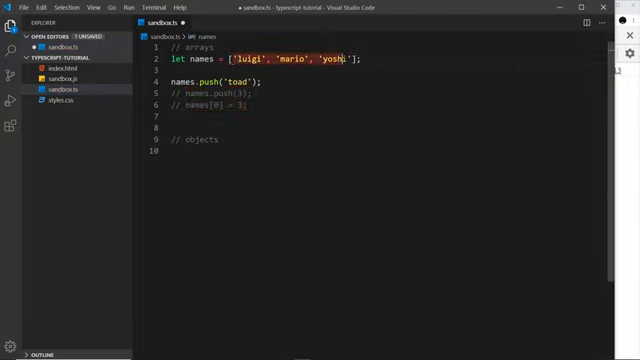Open styles.css in the file tree
Image resolution: width=640 pixels, height=360 pixels.
tap(61, 100)
